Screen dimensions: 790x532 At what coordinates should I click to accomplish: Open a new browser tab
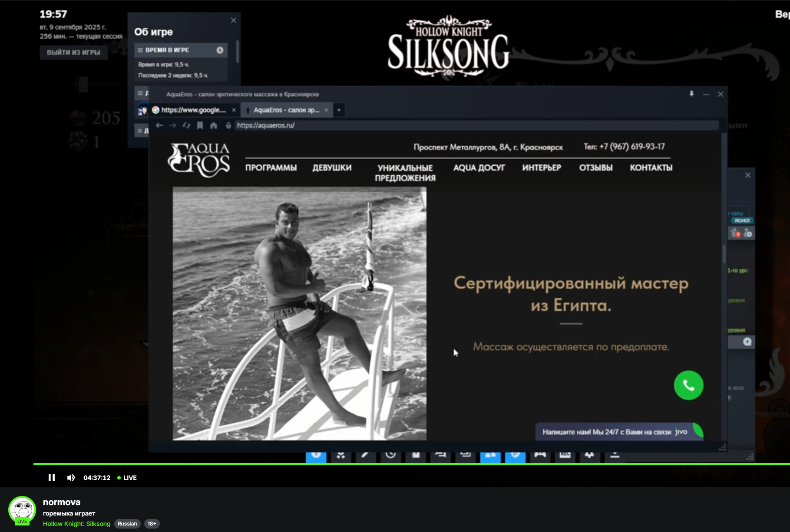pyautogui.click(x=339, y=110)
